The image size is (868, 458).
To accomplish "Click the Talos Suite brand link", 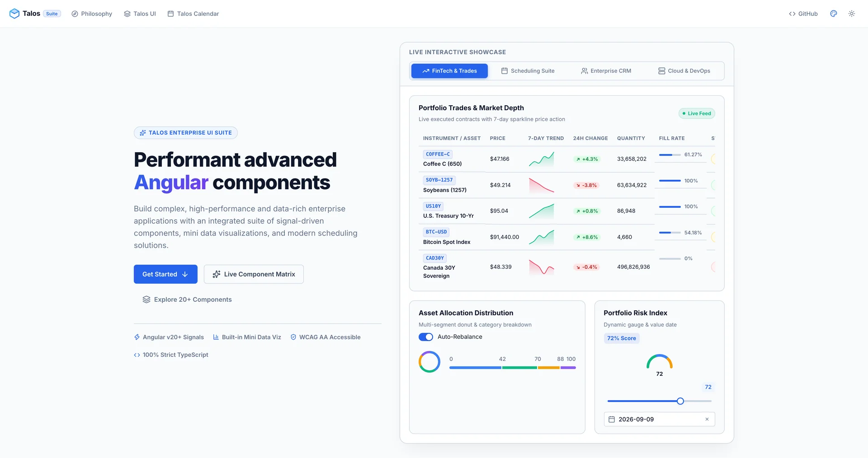I will [x=35, y=14].
